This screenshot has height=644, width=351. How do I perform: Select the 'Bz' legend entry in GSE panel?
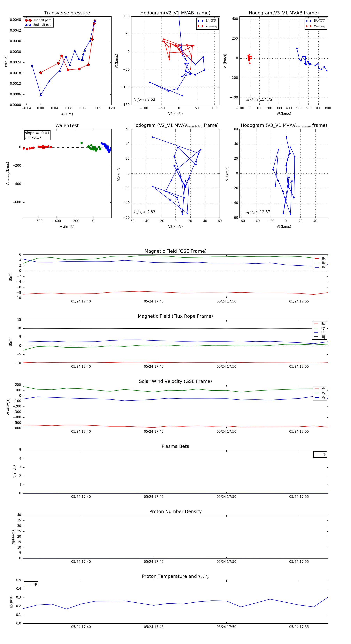click(320, 267)
